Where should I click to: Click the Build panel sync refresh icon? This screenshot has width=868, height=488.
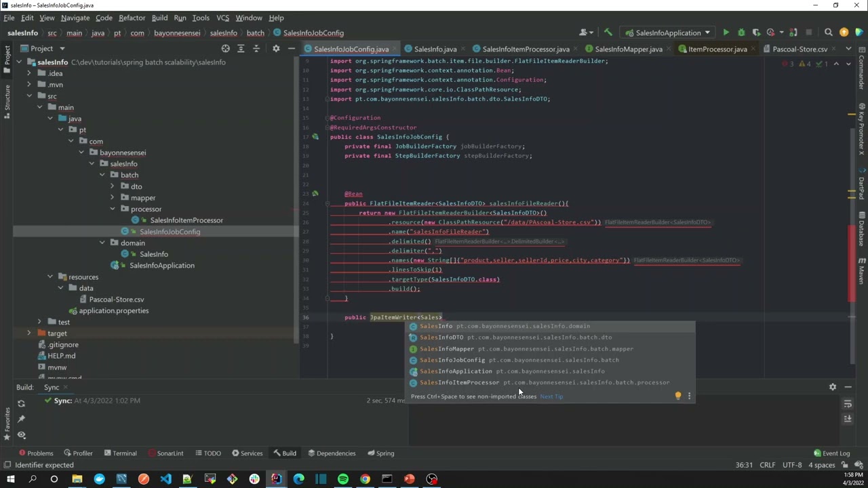click(21, 403)
